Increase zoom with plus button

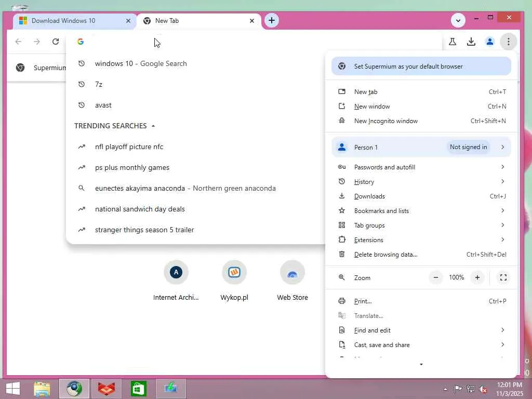477,277
